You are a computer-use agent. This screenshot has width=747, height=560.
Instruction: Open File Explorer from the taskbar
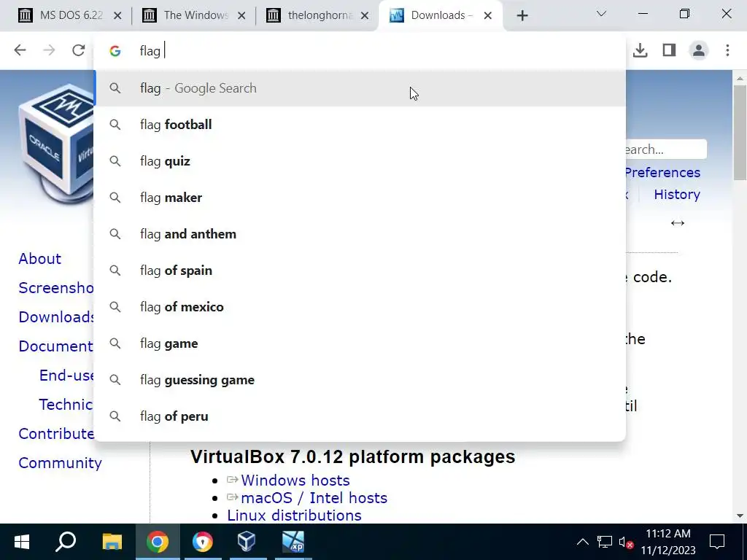[112, 542]
